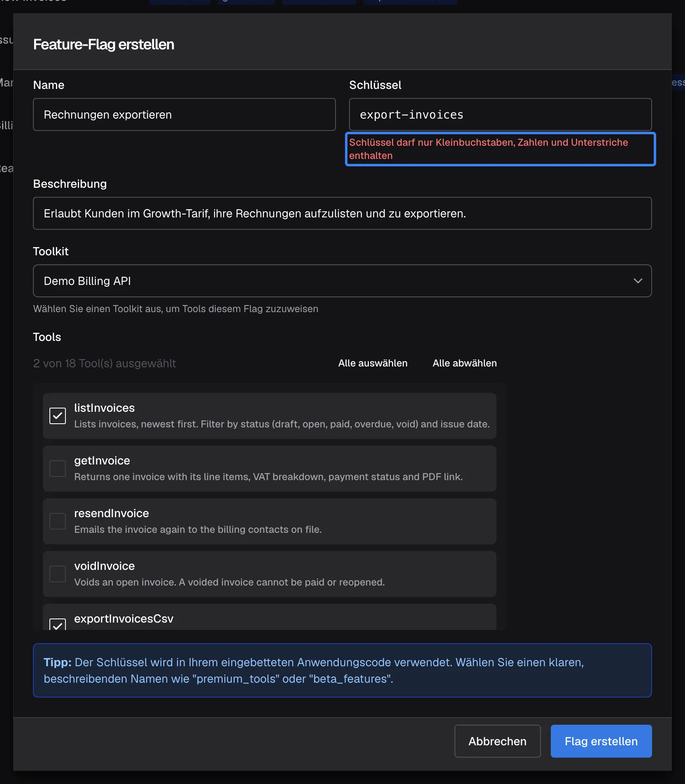Image resolution: width=685 pixels, height=784 pixels.
Task: Click the exportInvoicesCsv tool name
Action: point(124,618)
